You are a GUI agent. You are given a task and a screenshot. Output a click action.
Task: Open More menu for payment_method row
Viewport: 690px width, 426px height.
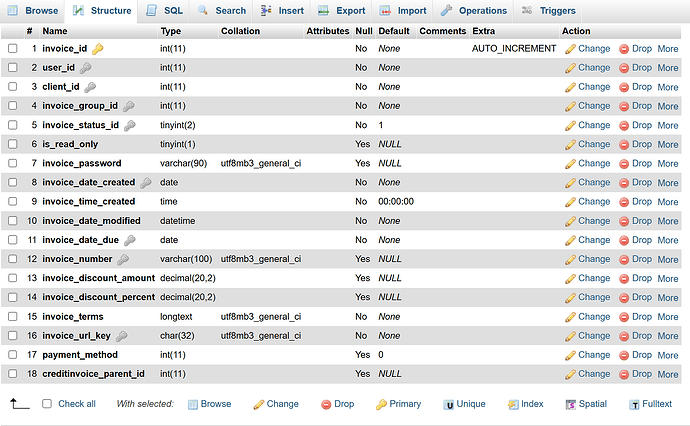click(667, 355)
